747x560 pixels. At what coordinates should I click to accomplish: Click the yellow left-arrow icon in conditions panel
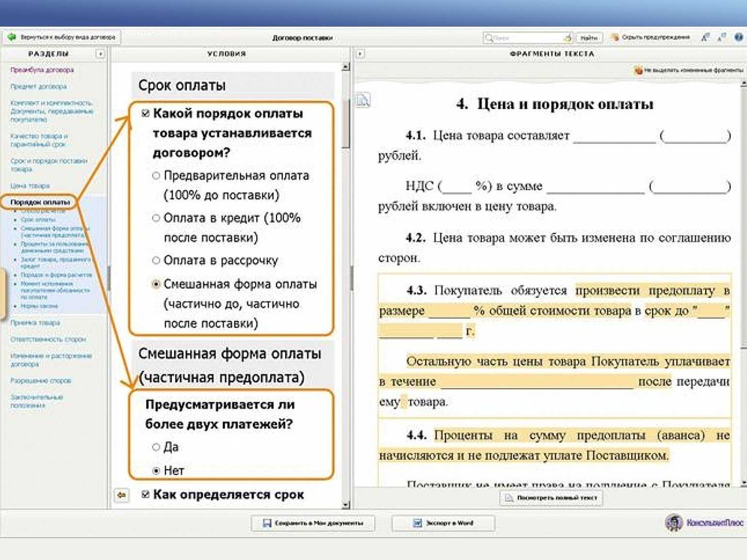pos(121,495)
